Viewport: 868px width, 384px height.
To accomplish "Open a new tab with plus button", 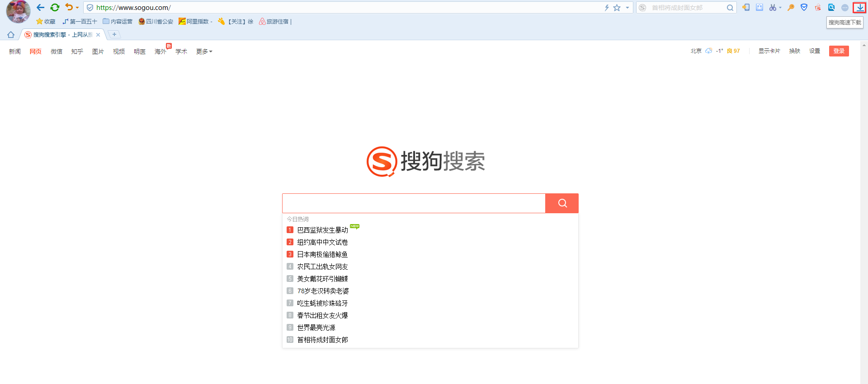I will pyautogui.click(x=114, y=34).
